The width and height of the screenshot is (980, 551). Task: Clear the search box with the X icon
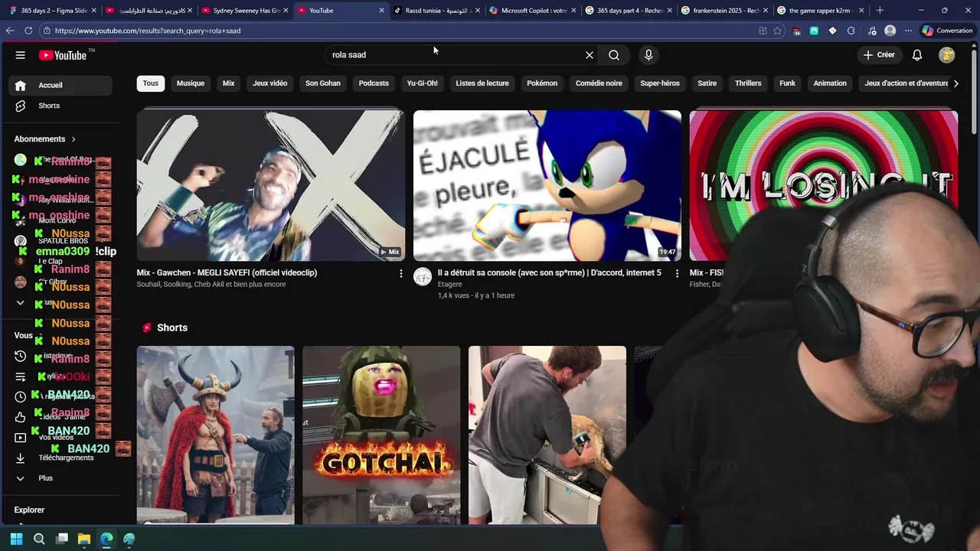[590, 55]
